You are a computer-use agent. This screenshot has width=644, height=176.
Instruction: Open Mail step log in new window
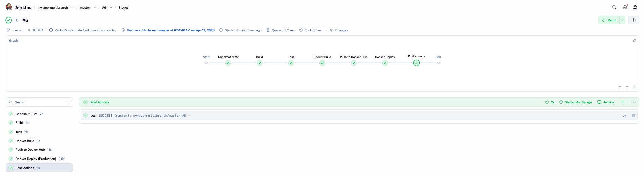pos(634,116)
